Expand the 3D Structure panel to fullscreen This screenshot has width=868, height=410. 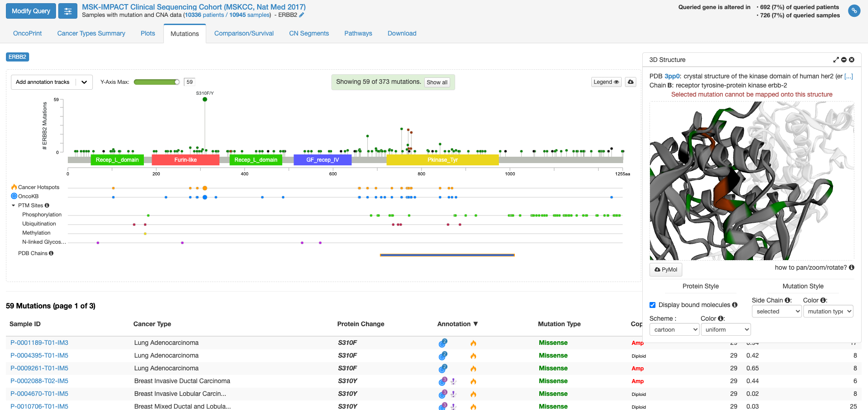[x=836, y=60]
